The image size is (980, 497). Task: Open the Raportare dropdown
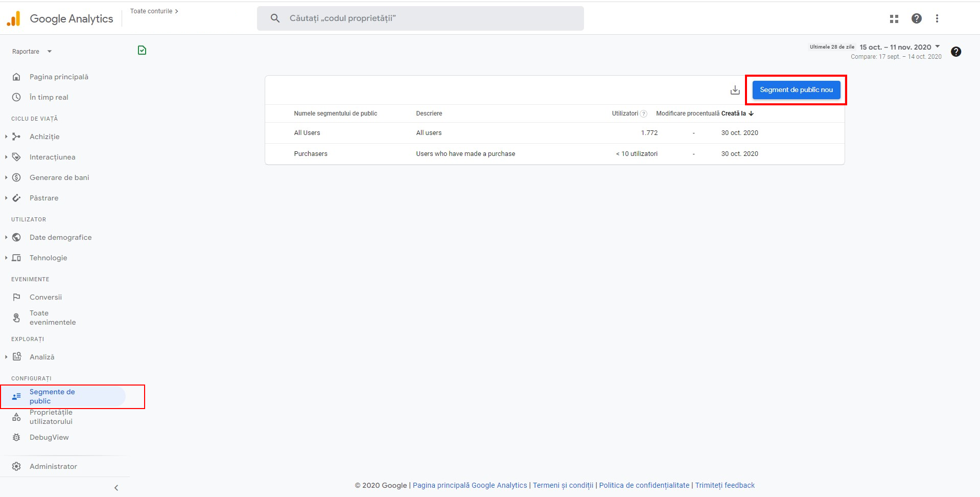(x=32, y=52)
